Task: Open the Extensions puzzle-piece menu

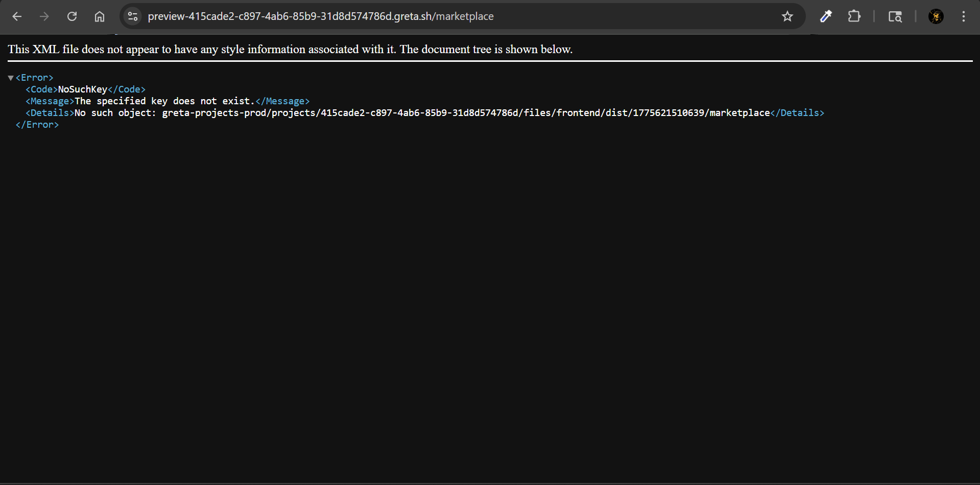Action: point(854,16)
